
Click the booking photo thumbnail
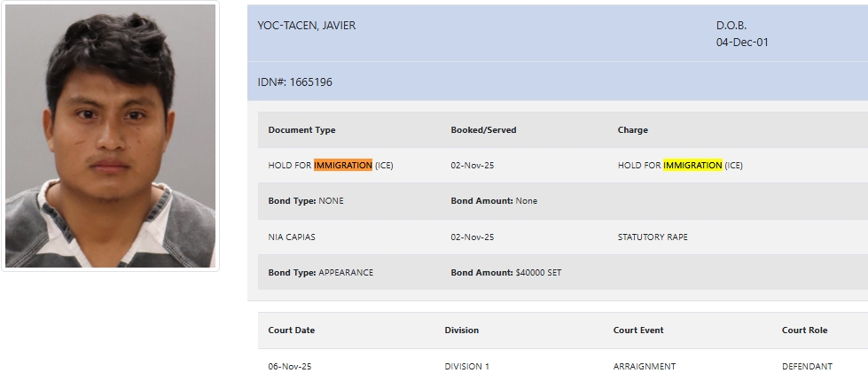[111, 136]
